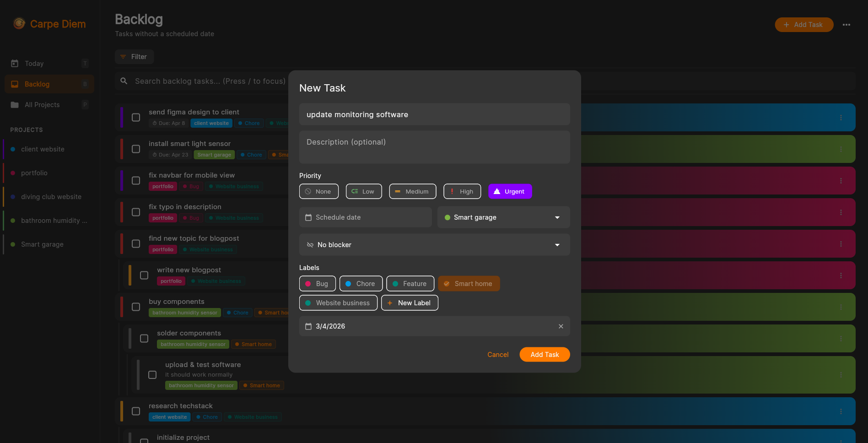Click the Description (optional) text field
This screenshot has width=868, height=443.
click(434, 147)
